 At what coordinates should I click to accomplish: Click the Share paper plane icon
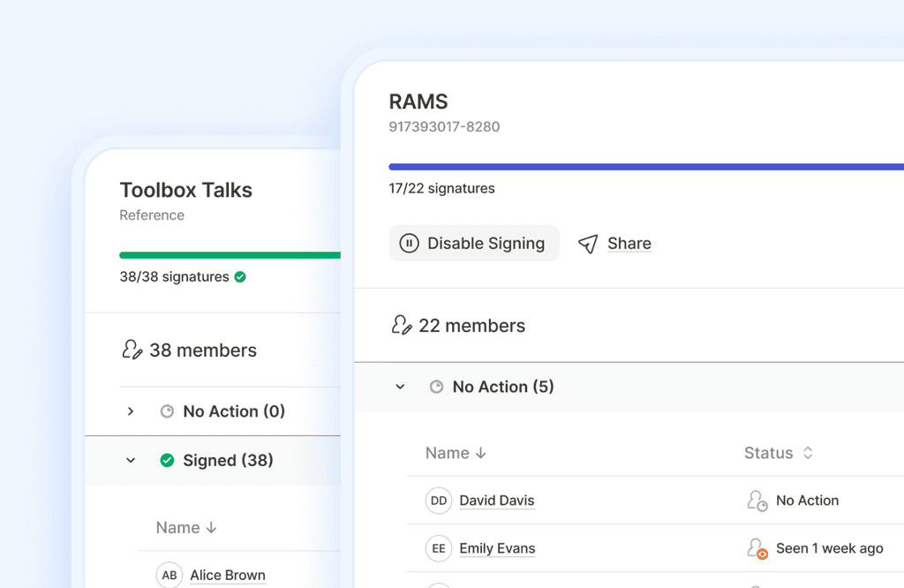(588, 244)
